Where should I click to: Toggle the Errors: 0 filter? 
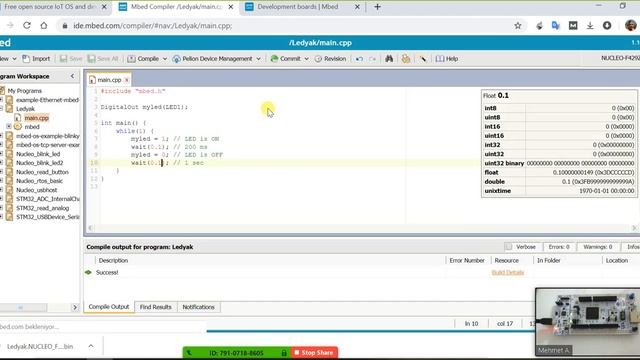coord(559,247)
